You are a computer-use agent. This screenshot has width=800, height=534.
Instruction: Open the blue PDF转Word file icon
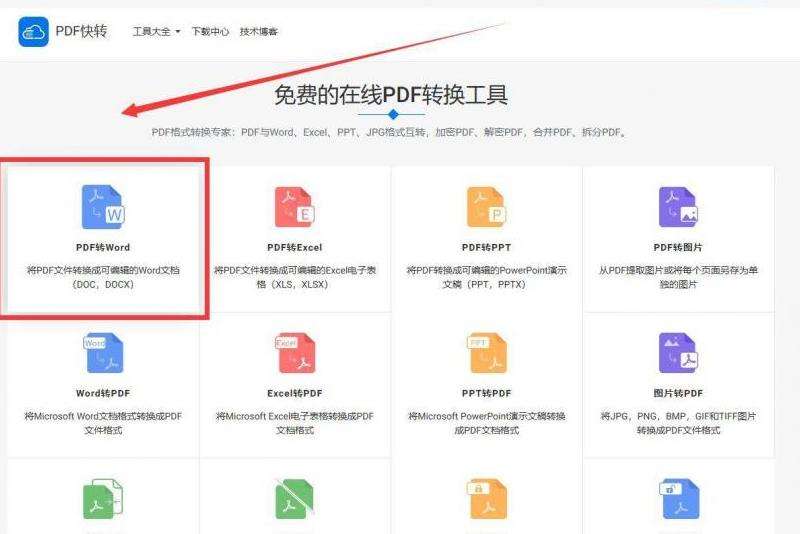tap(103, 207)
